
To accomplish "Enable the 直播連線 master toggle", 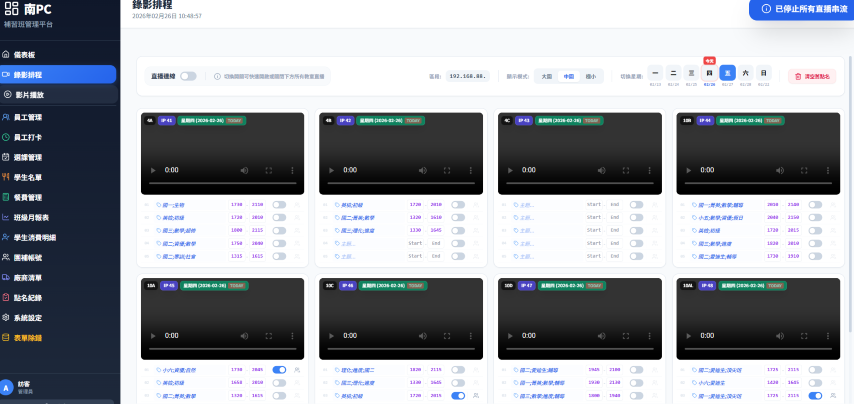I will pos(188,76).
